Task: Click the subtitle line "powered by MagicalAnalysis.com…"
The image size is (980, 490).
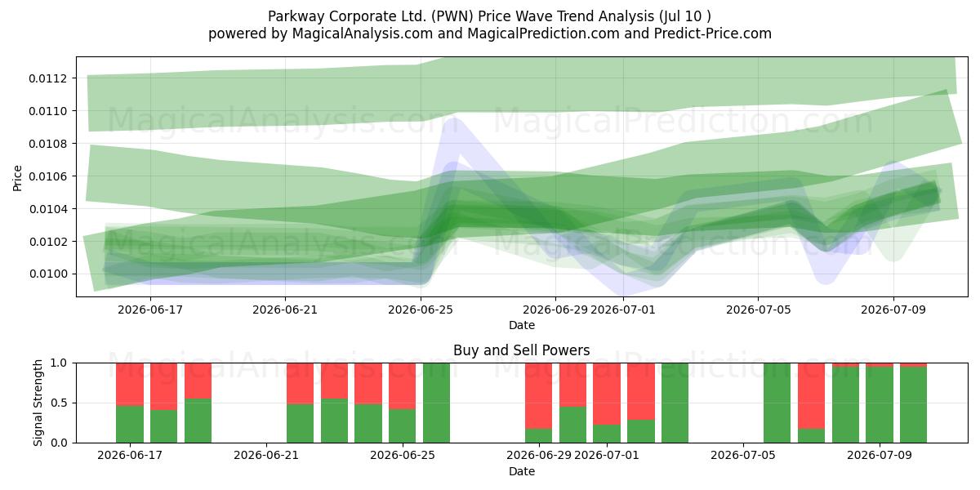Action: [490, 33]
